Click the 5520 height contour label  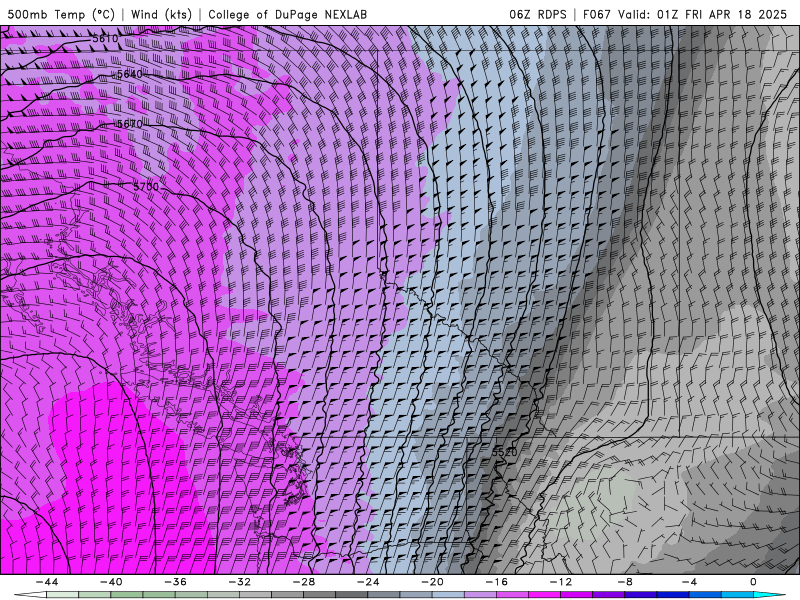point(505,452)
